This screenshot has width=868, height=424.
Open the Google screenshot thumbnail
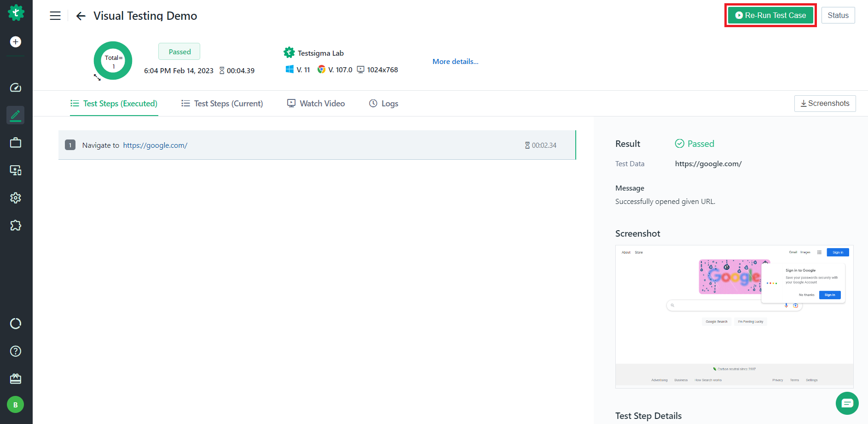735,317
